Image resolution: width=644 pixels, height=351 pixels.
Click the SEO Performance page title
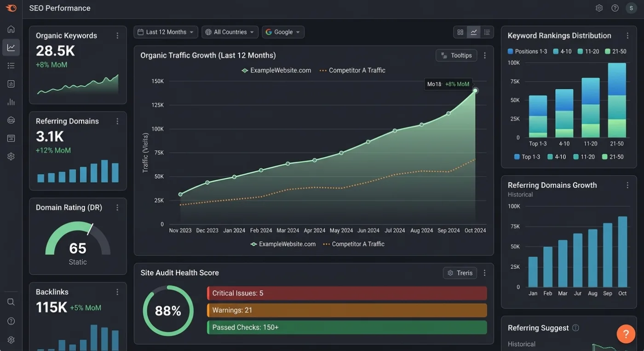coord(60,8)
